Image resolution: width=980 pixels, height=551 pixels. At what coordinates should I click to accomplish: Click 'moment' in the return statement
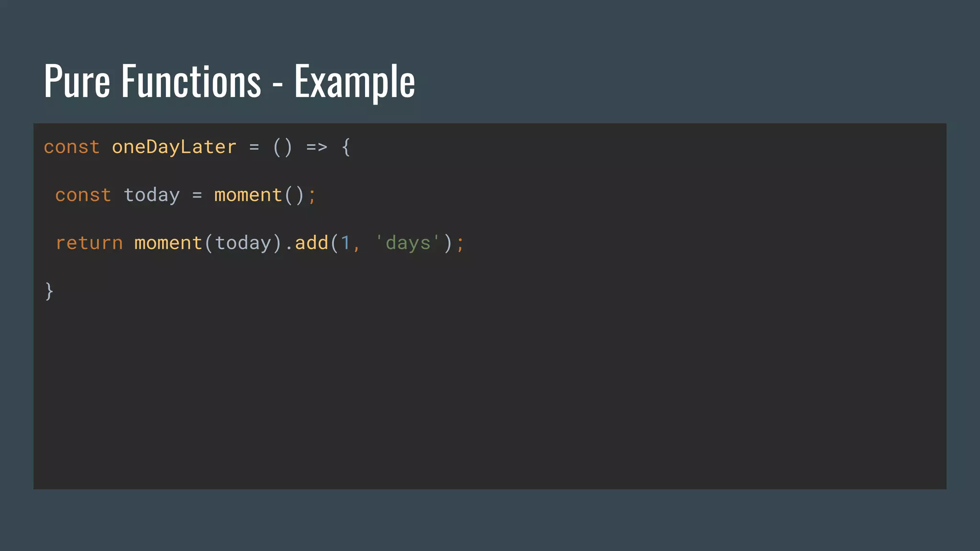(168, 243)
